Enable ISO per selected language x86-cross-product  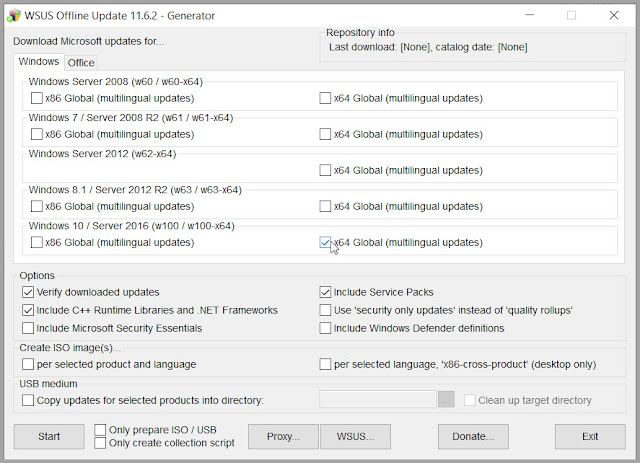coord(325,364)
